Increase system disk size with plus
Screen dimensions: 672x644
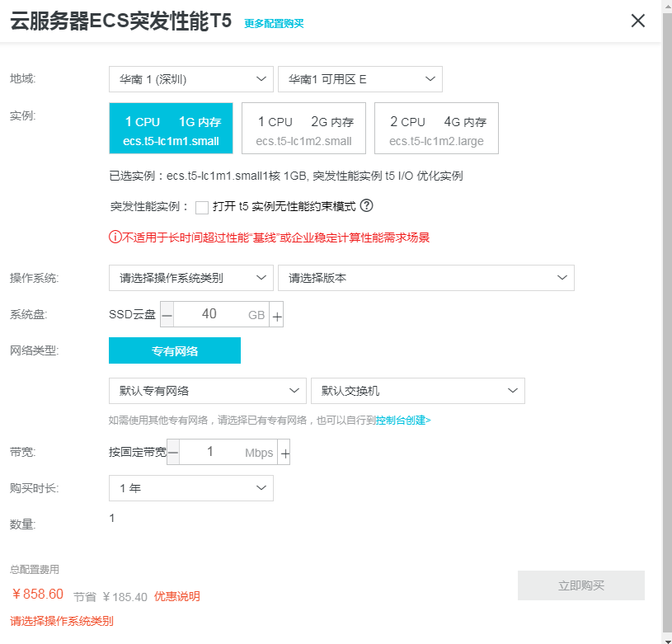coord(276,314)
